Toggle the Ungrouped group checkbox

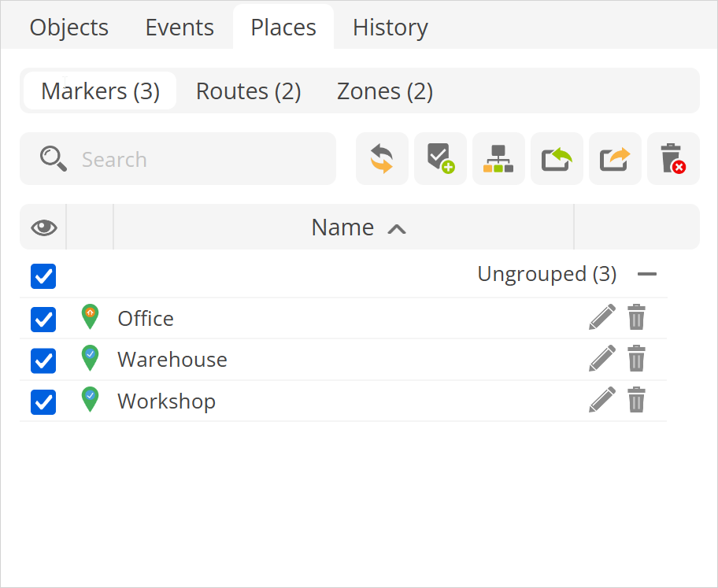43,276
